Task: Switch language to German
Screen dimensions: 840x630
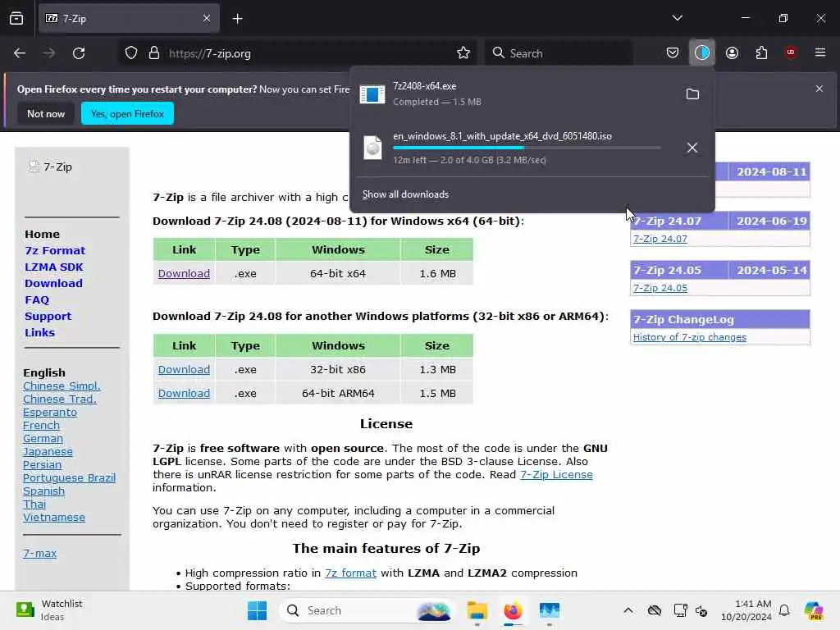Action: pyautogui.click(x=43, y=439)
